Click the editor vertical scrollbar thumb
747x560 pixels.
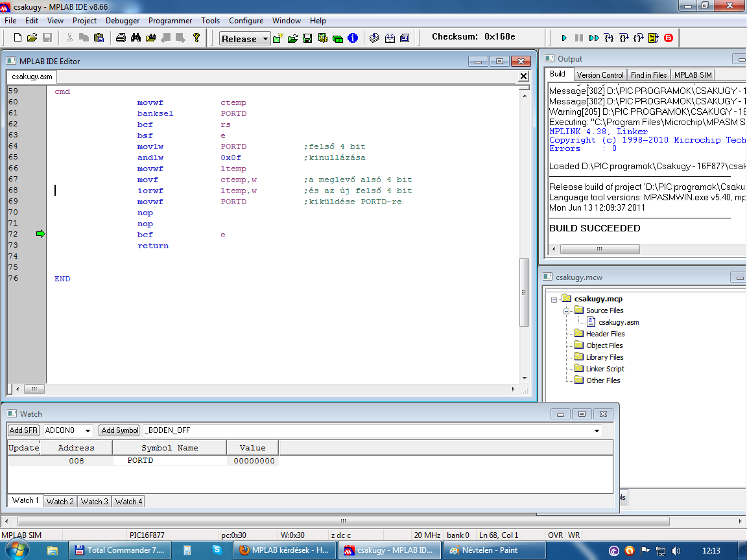[524, 292]
